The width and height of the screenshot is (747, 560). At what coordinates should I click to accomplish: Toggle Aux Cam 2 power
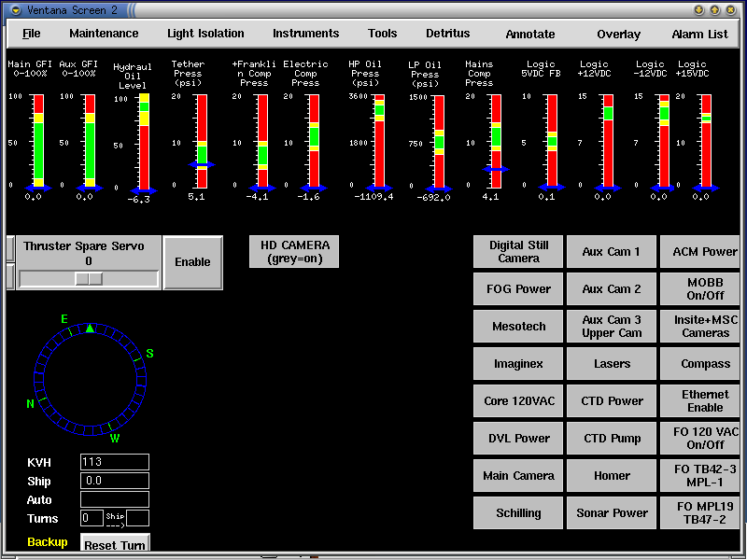(x=612, y=288)
